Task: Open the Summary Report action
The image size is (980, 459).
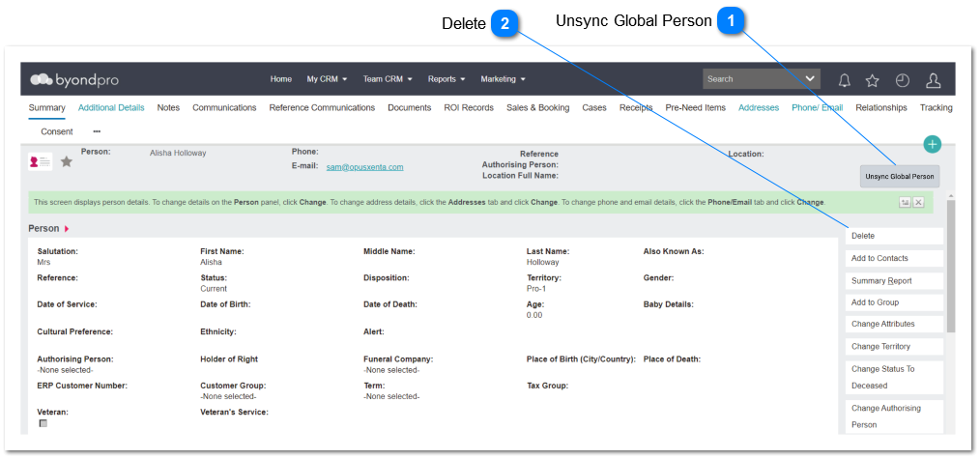Action: point(894,281)
